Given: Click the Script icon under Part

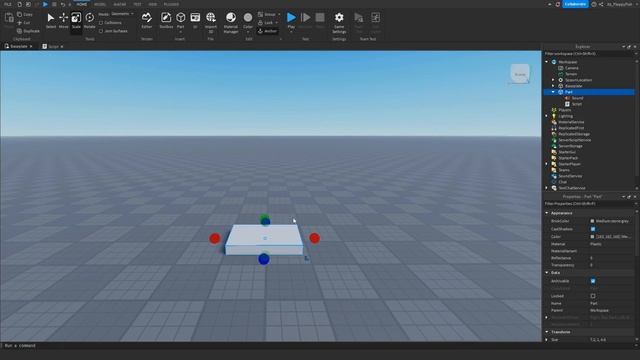Looking at the screenshot, I should (x=567, y=104).
